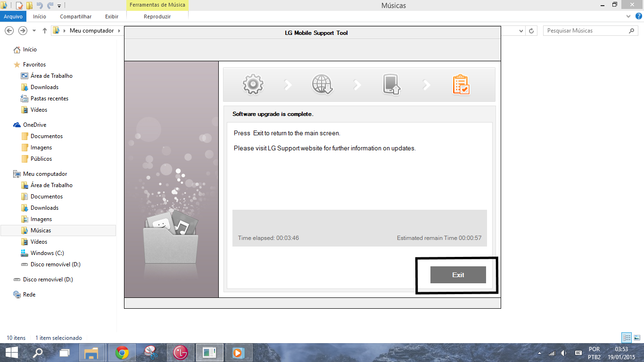Show hidden system tray icons
Viewport: 644px width, 362px height.
click(x=540, y=353)
